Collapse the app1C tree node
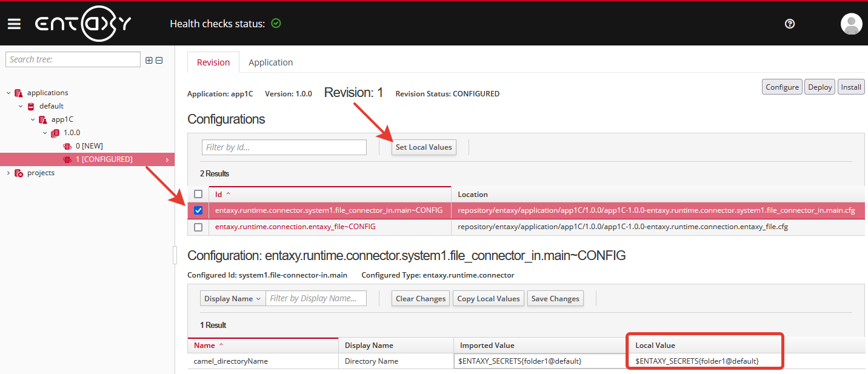Screen dimensions: 868x374 [33, 119]
